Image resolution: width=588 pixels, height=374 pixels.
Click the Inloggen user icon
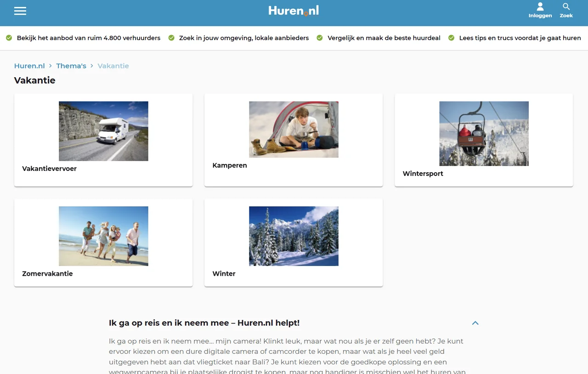540,7
